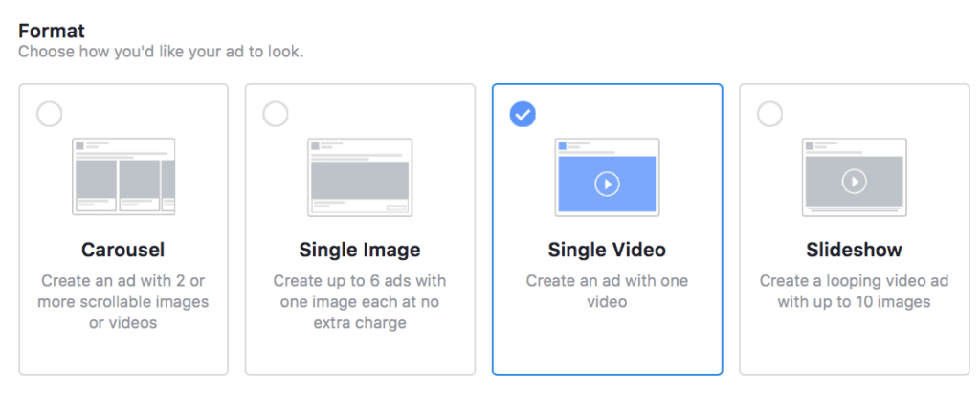
Task: Click the '2 or more scrollable images' description
Action: tap(123, 302)
